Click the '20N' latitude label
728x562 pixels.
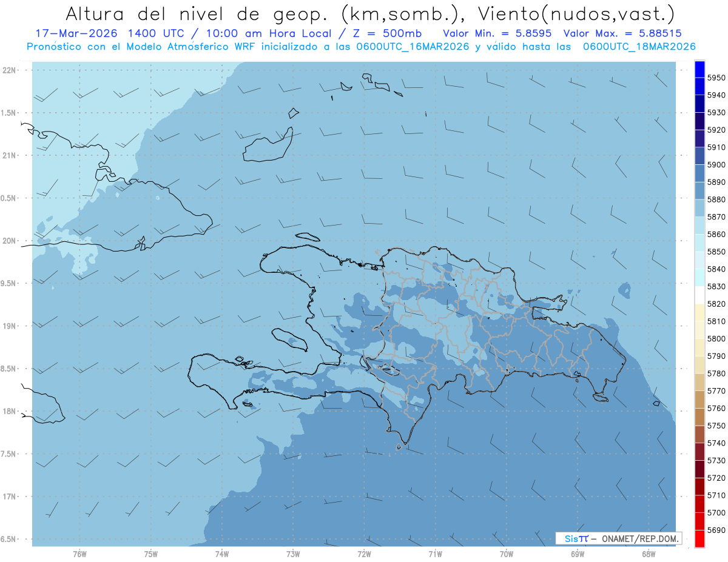click(10, 241)
